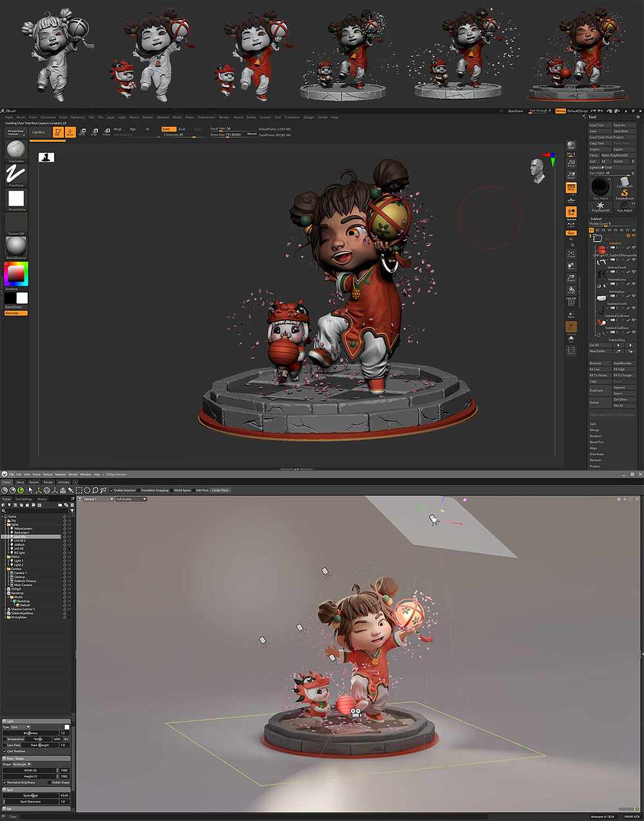Switch to the Animate workspace tab
The height and width of the screenshot is (821, 644).
tap(63, 482)
